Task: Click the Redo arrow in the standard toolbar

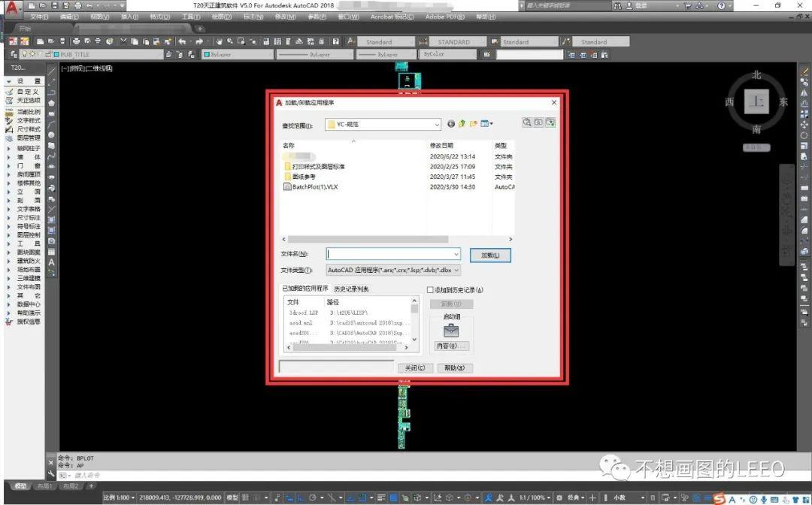Action: [199, 41]
